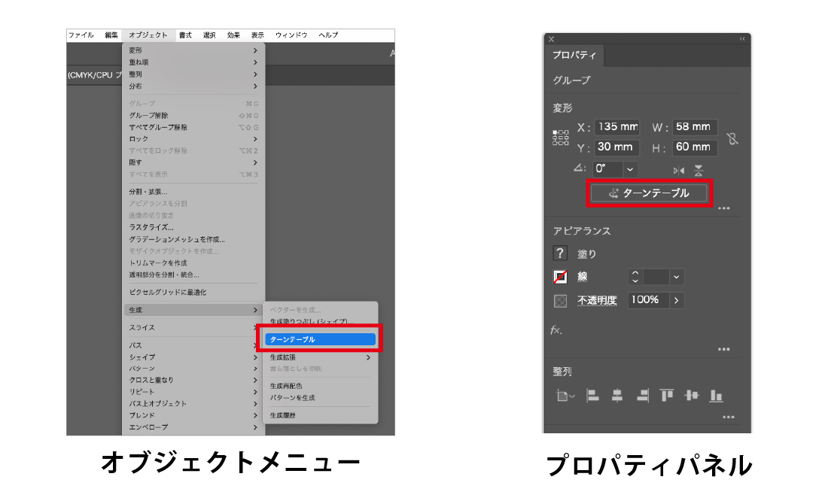Click the 線 stroke color swatch
The image size is (822, 504).
pos(560,277)
